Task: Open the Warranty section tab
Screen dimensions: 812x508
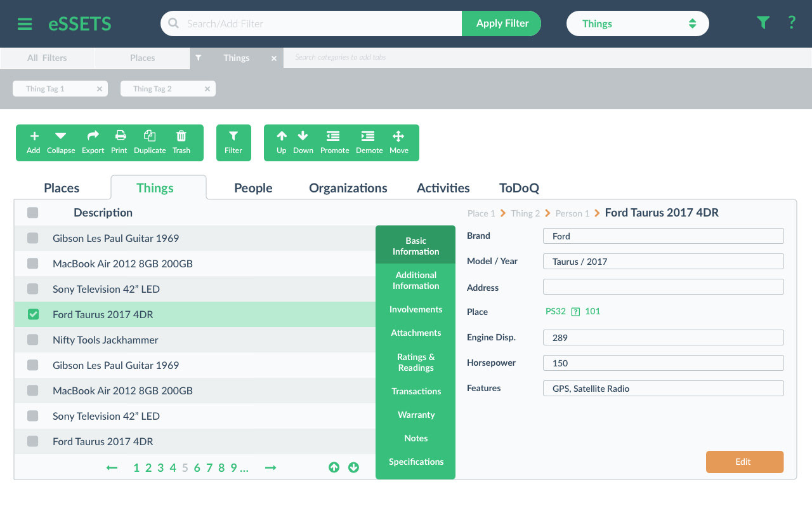Action: pos(416,415)
